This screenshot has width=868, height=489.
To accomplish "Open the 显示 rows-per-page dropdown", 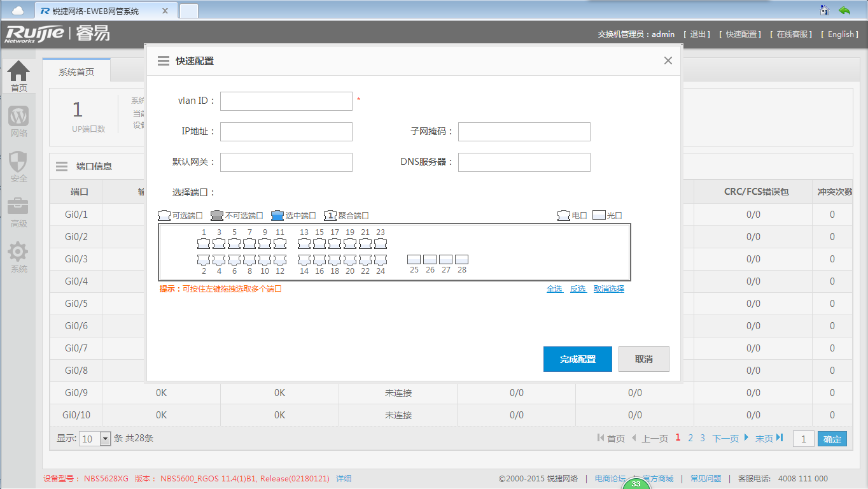I will point(95,439).
